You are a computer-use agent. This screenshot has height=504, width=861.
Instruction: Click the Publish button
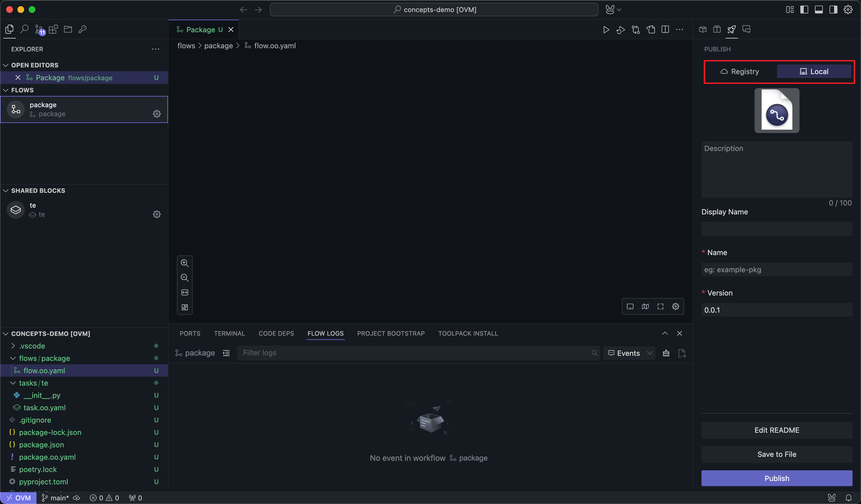pos(776,478)
